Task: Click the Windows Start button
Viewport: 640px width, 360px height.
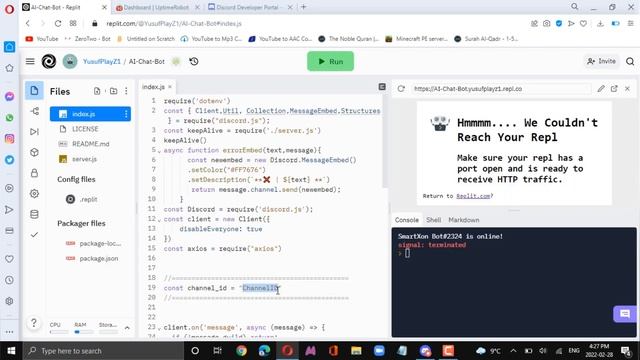Action: click(x=11, y=351)
